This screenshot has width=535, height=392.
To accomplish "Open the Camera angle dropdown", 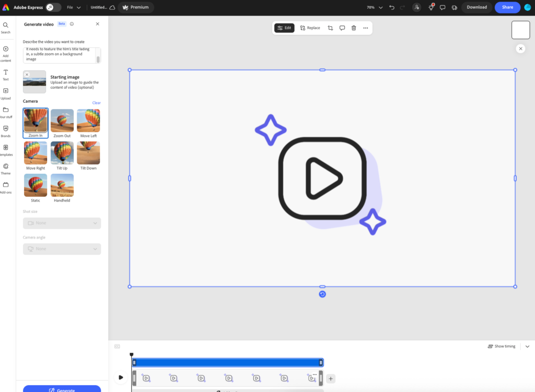I will [x=62, y=249].
